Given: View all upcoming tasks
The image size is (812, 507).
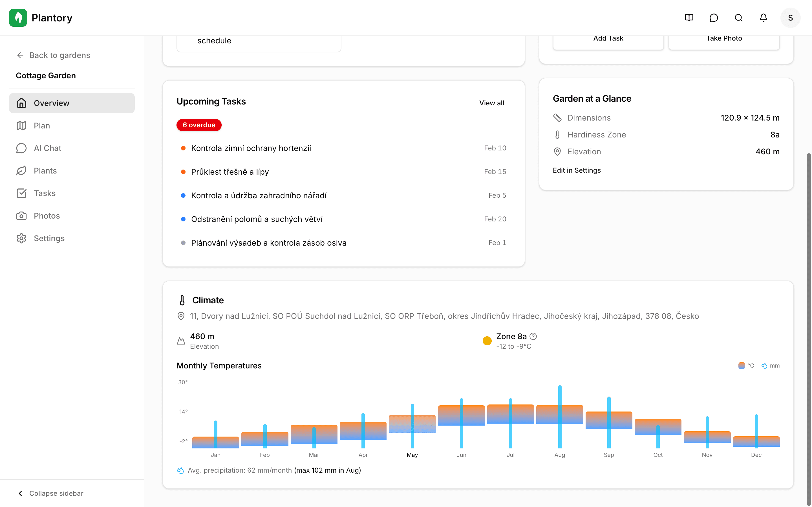Looking at the screenshot, I should click(491, 103).
